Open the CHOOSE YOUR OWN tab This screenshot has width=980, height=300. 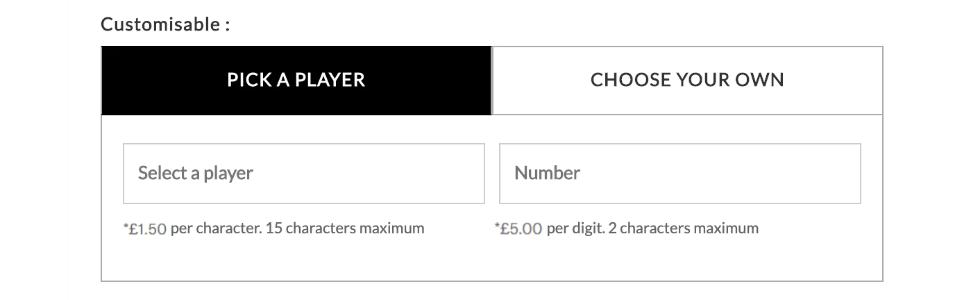687,80
